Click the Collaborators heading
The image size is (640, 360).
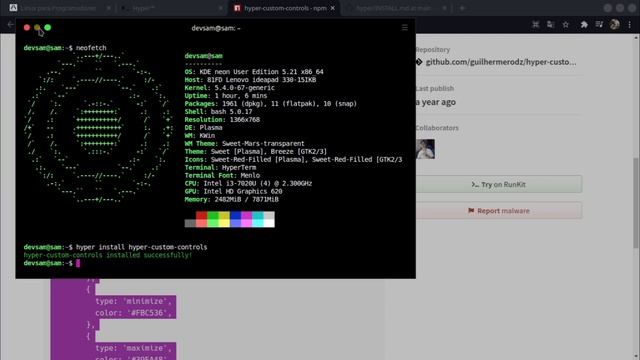point(437,128)
